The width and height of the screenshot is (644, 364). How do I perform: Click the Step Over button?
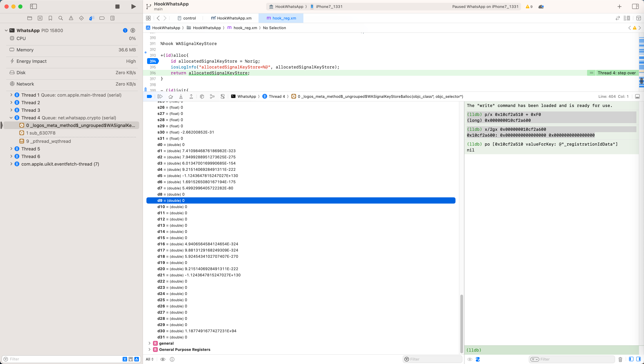coord(171,96)
